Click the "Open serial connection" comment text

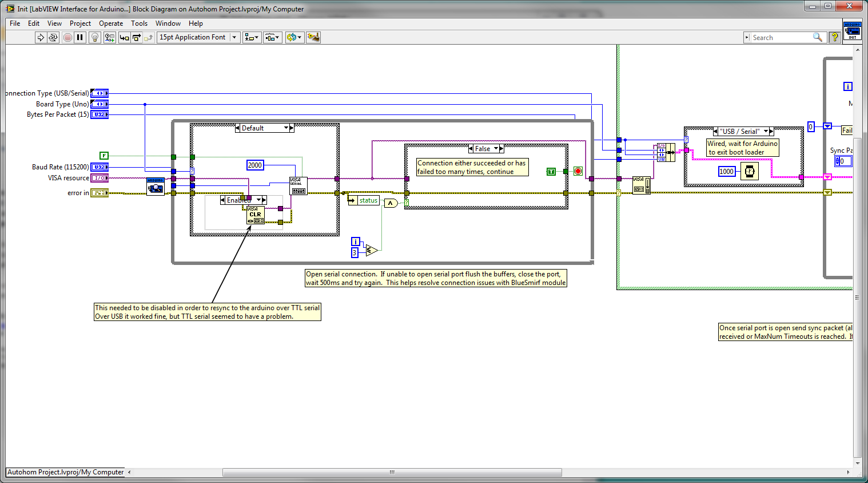tap(436, 278)
